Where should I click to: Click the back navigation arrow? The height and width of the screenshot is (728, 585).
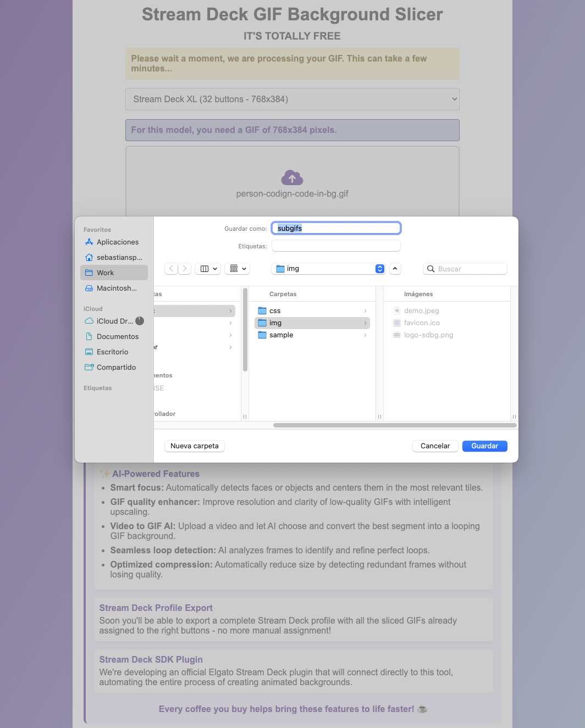(x=171, y=269)
